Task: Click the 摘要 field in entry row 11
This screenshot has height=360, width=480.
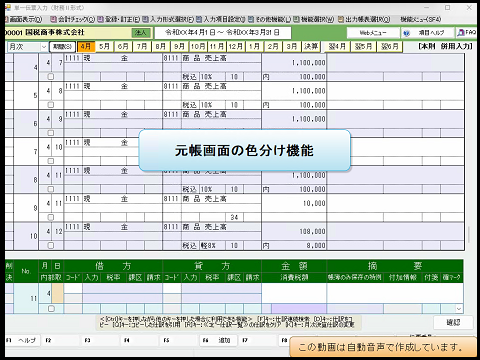Action: tap(395, 293)
